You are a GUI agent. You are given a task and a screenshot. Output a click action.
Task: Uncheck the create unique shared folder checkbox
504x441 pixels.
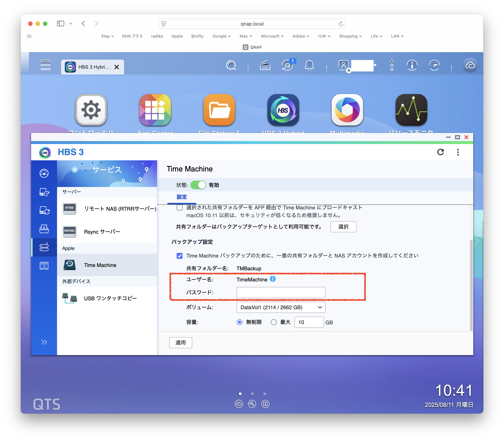tap(180, 256)
